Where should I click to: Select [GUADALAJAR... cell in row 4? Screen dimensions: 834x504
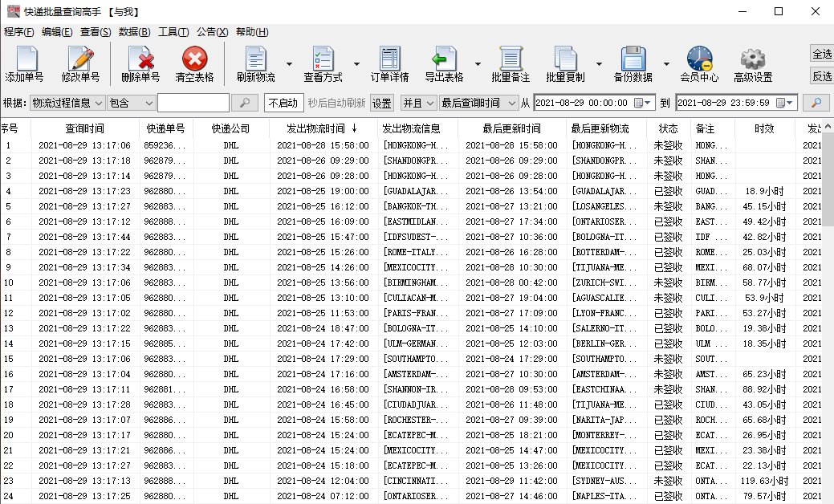417,191
